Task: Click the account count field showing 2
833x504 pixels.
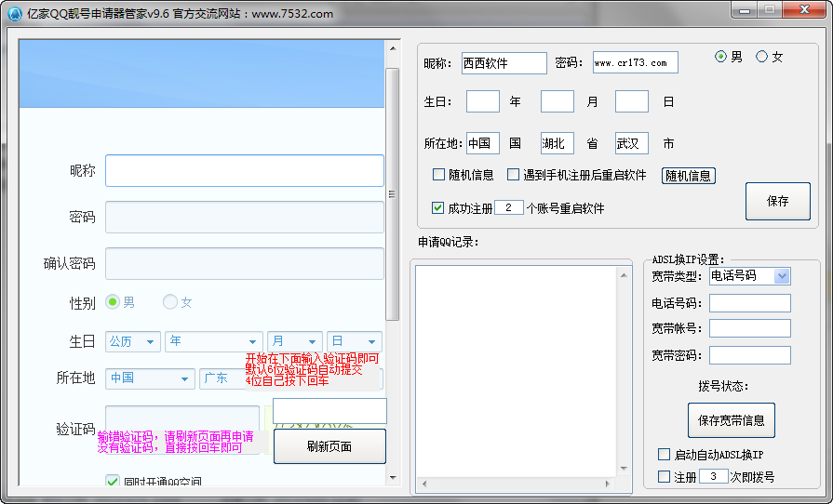Action: (x=509, y=207)
